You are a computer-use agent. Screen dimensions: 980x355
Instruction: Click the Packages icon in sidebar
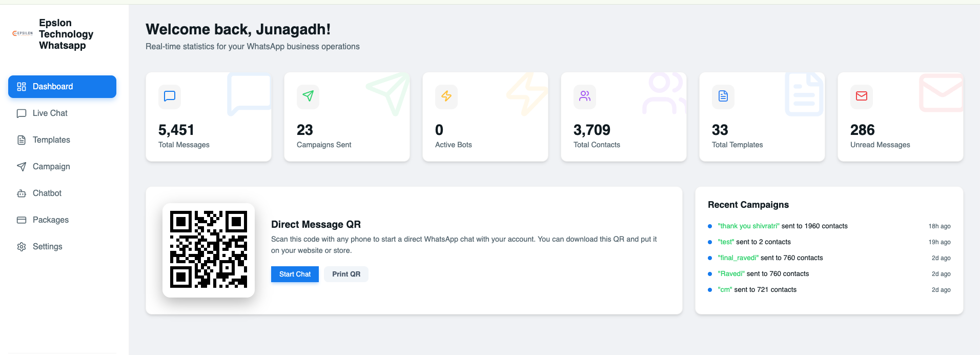pos(21,220)
